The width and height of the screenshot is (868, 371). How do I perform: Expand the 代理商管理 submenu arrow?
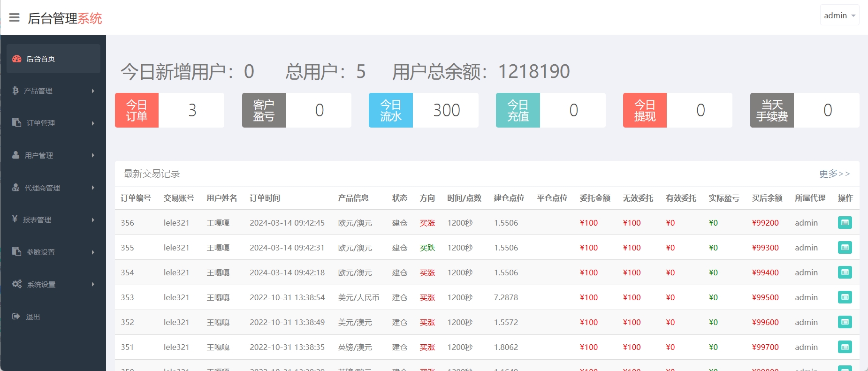93,188
